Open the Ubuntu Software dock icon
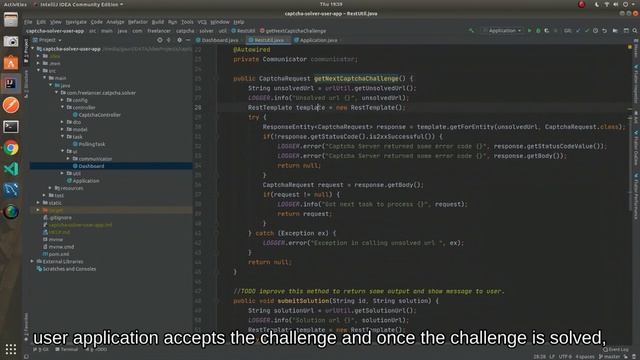This screenshot has width=640, height=360. pos(11,62)
